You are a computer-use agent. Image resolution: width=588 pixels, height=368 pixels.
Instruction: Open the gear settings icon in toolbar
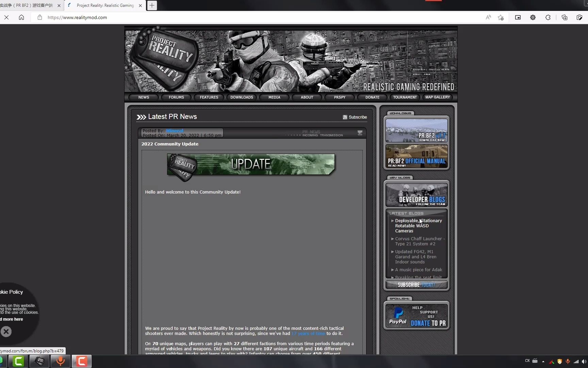533,17
